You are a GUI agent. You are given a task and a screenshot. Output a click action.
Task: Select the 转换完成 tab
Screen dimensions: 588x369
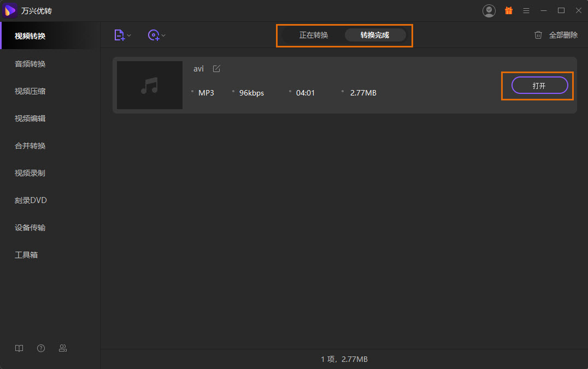[x=375, y=35]
